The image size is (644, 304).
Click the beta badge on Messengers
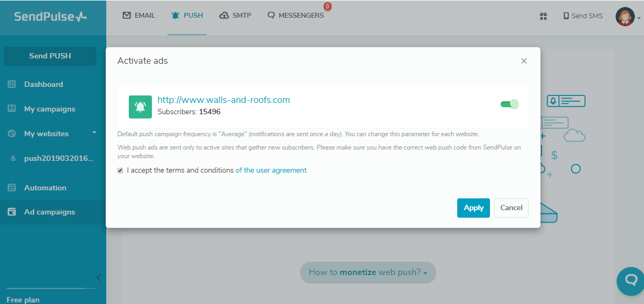(x=327, y=6)
